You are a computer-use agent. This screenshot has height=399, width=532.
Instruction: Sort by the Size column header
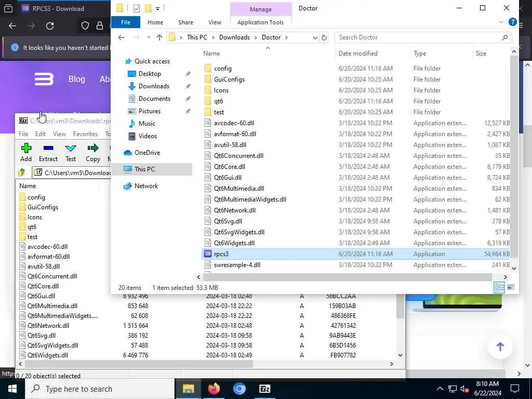(481, 54)
